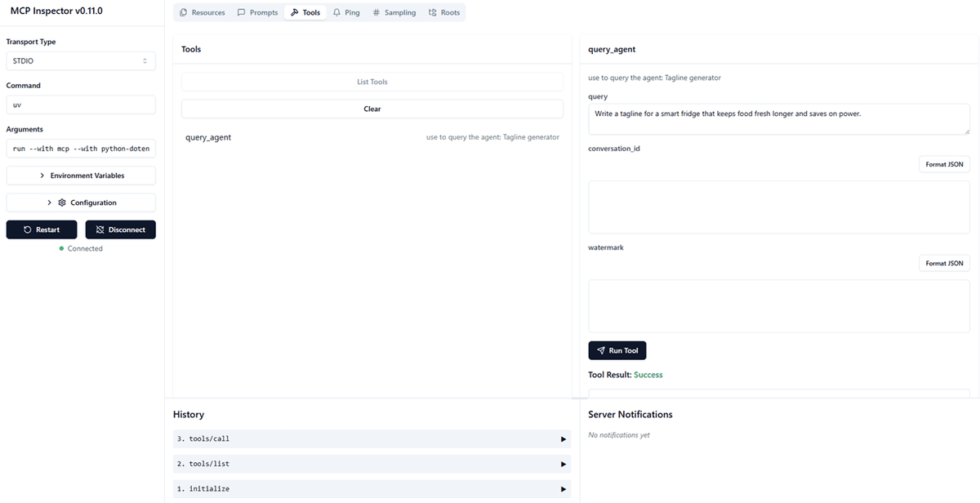
Task: Expand the Configuration section
Action: [x=81, y=203]
